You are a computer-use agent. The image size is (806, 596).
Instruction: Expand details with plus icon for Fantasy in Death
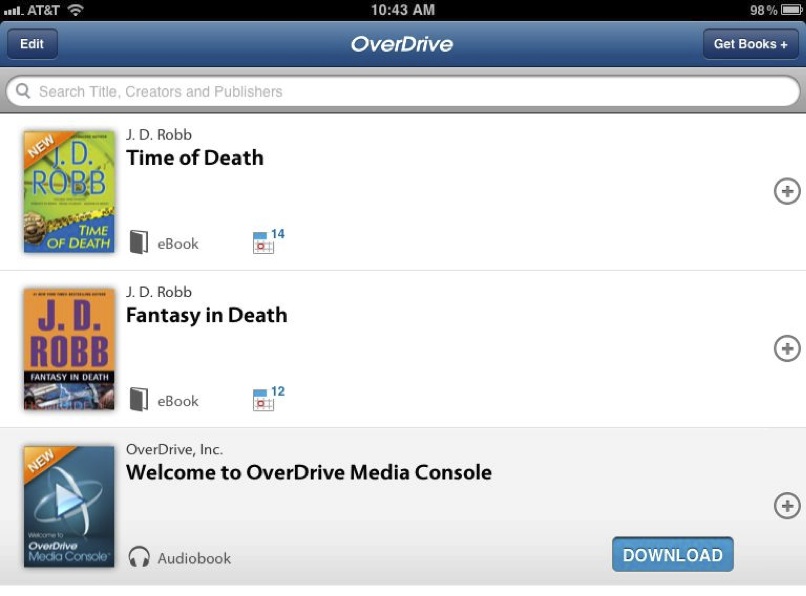[787, 349]
